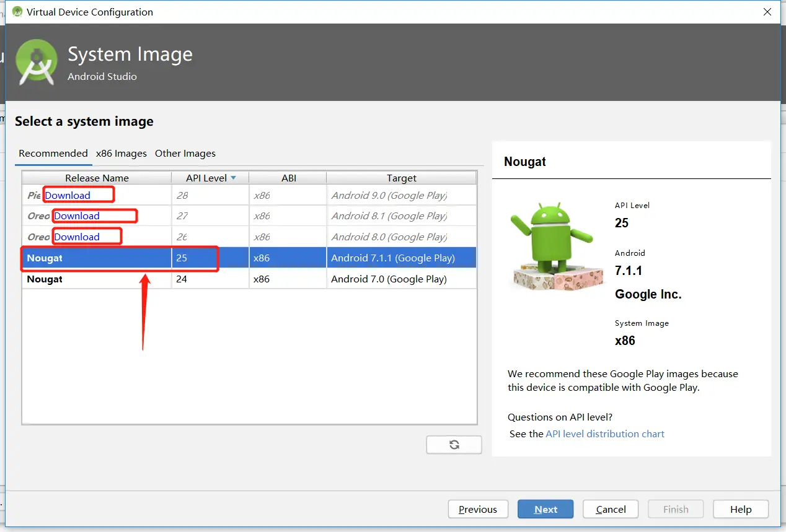
Task: Switch to the Recommended tab
Action: pos(53,153)
